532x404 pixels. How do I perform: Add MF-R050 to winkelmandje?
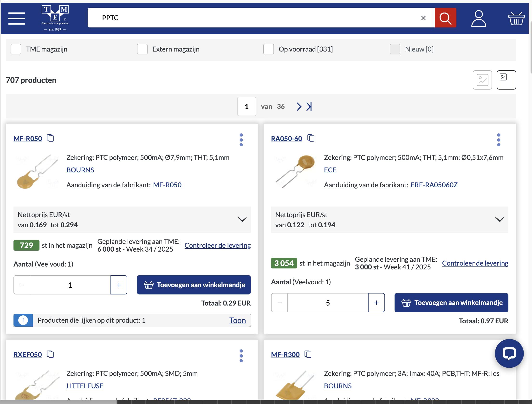(x=194, y=285)
